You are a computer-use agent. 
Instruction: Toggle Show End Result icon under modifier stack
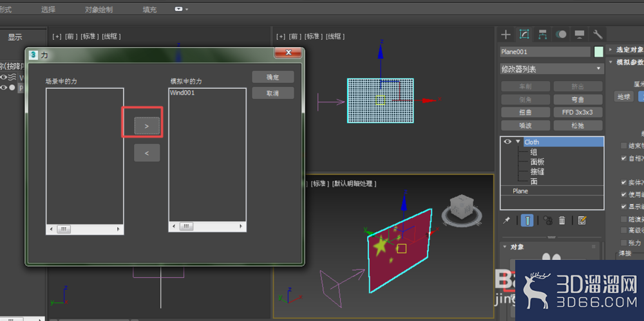tap(527, 221)
